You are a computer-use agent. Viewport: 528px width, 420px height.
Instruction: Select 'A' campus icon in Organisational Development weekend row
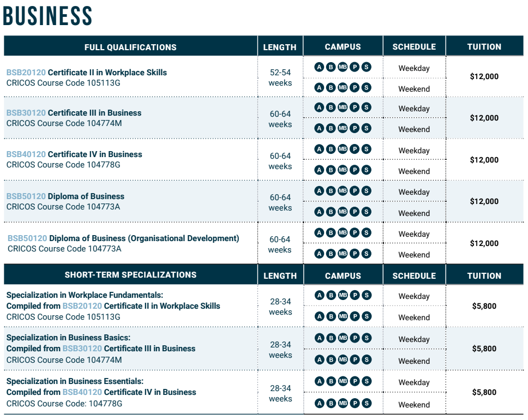pos(319,254)
